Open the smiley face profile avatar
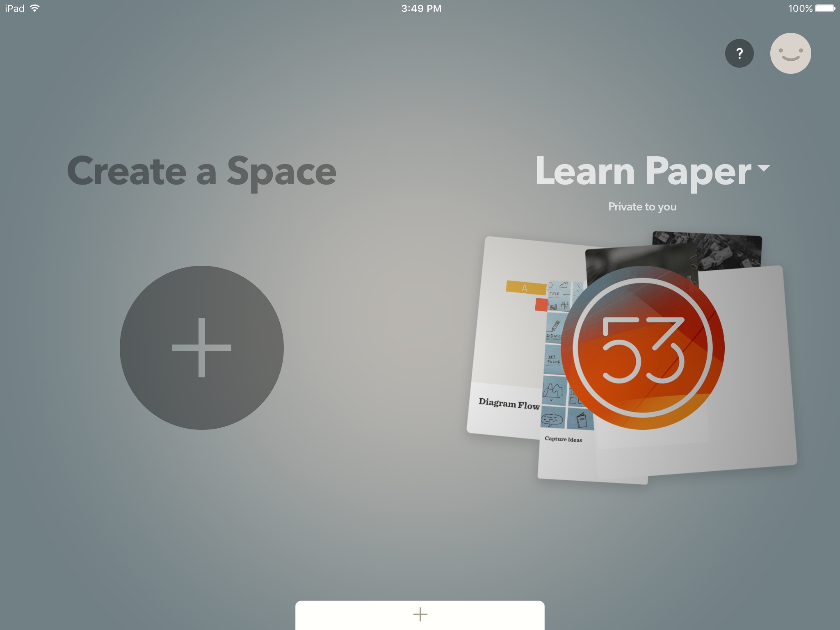 pyautogui.click(x=790, y=53)
